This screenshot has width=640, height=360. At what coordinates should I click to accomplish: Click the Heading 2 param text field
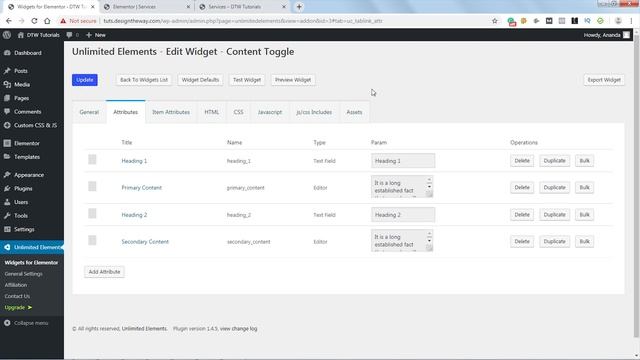pos(403,215)
